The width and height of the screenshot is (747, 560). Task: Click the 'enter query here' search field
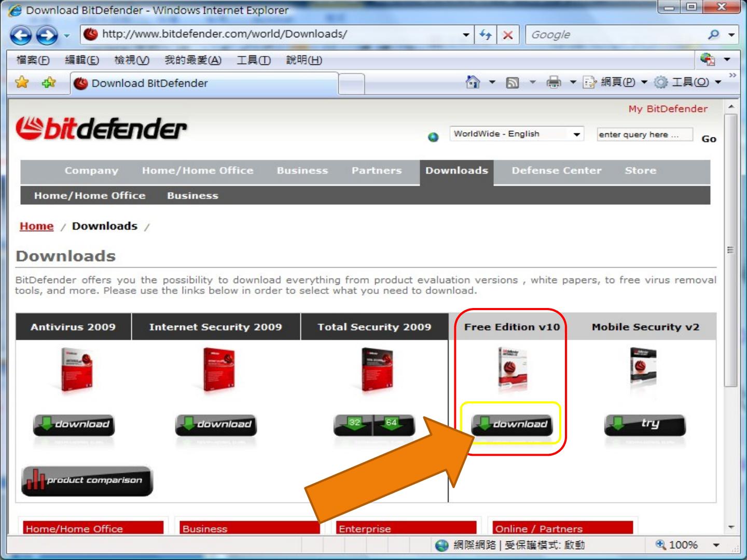645,134
